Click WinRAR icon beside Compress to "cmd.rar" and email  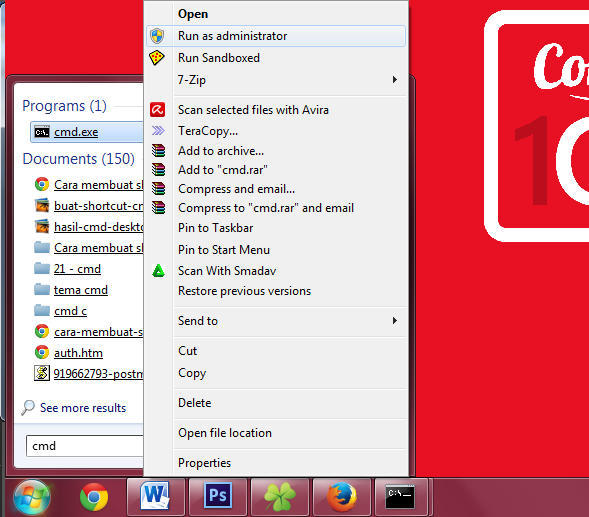coord(158,207)
